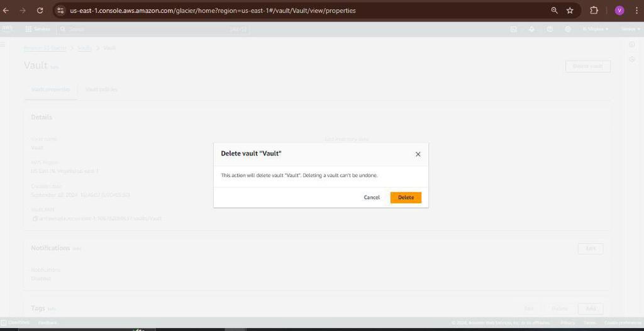Open the Services grid menu
644x331 pixels.
point(38,29)
